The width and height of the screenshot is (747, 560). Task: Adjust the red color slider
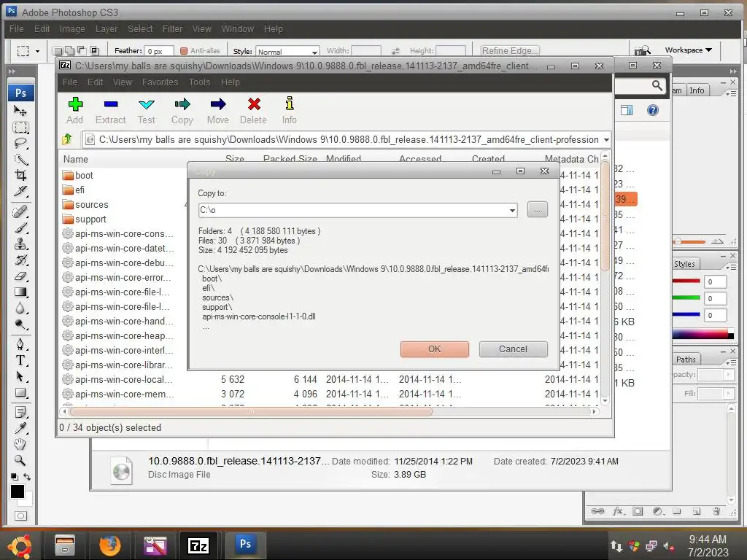(x=686, y=281)
